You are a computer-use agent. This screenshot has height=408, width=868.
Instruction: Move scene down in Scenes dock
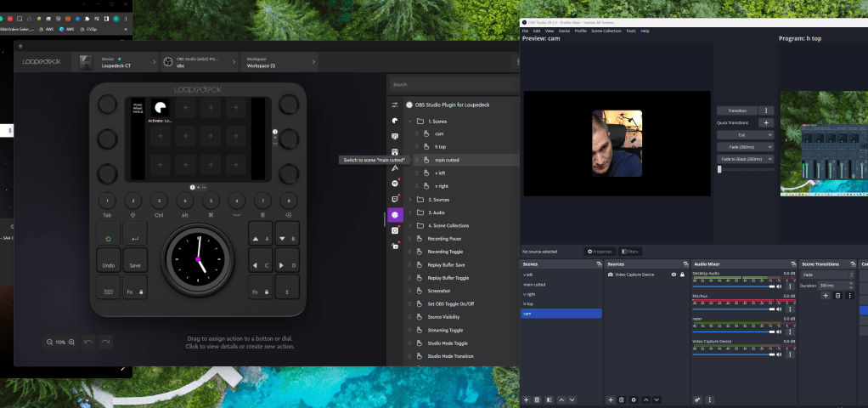pos(572,399)
